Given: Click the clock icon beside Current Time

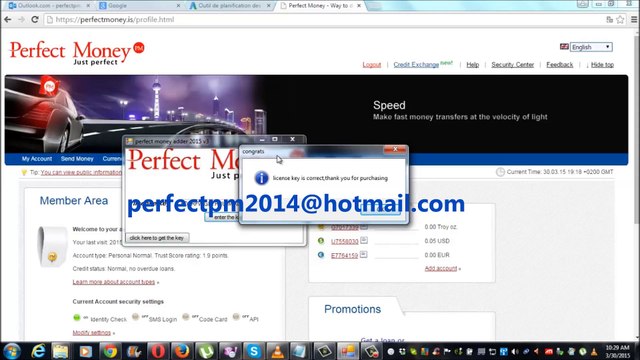Looking at the screenshot, I should pos(500,172).
